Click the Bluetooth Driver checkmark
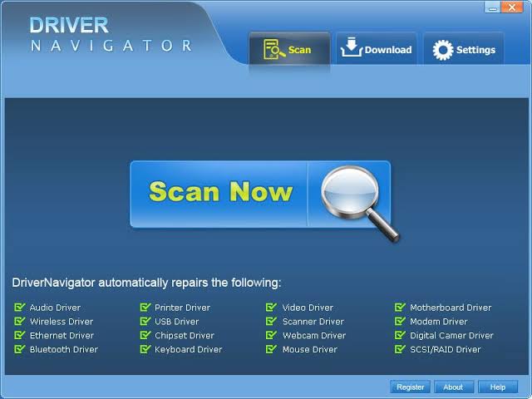532x399 pixels. (20, 349)
